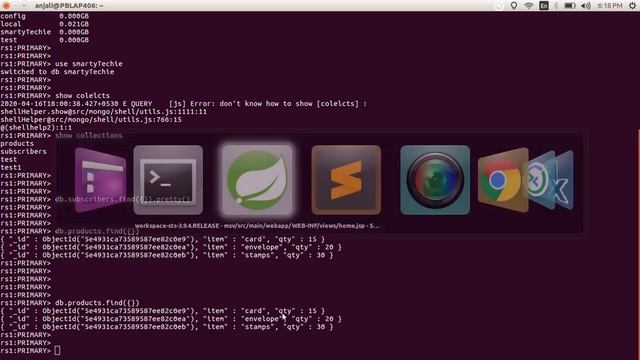Screen dimensions: 640x360
Task: Click the shellHelper.show utils.js:1111:11 line
Action: click(x=103, y=111)
